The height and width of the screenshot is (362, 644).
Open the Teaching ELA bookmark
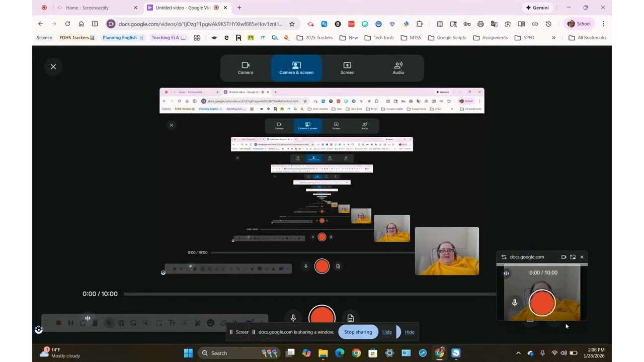[x=169, y=38]
